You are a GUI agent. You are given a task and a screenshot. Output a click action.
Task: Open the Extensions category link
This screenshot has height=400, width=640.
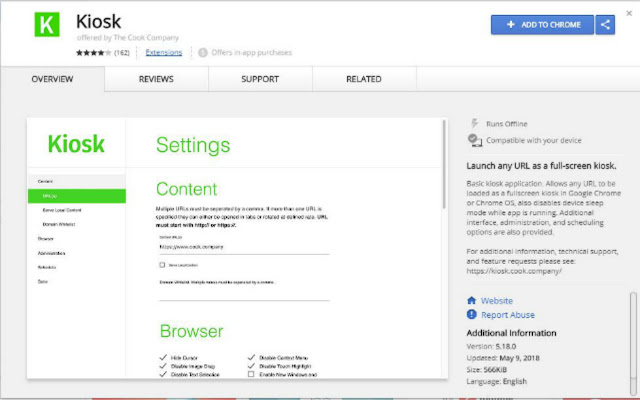[x=164, y=53]
